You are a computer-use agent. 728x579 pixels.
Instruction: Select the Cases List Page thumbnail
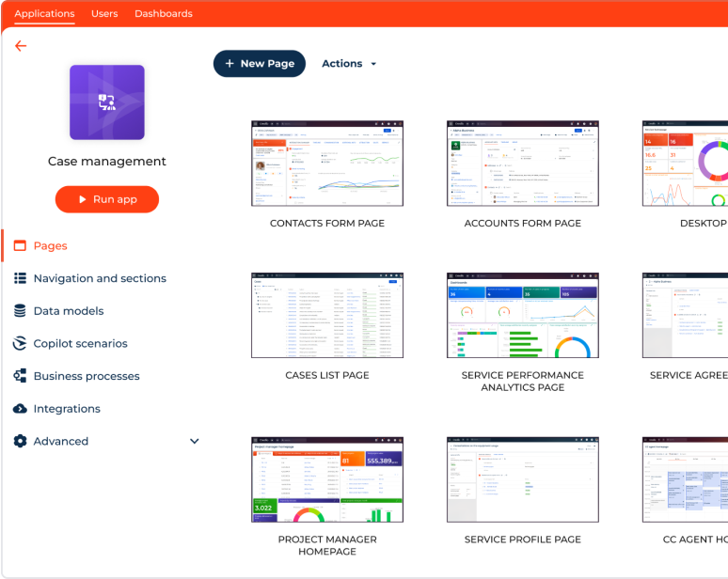[327, 316]
